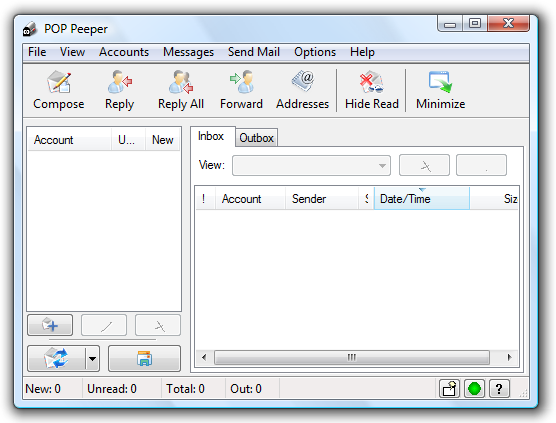Click the Reply All toolbar icon

181,82
